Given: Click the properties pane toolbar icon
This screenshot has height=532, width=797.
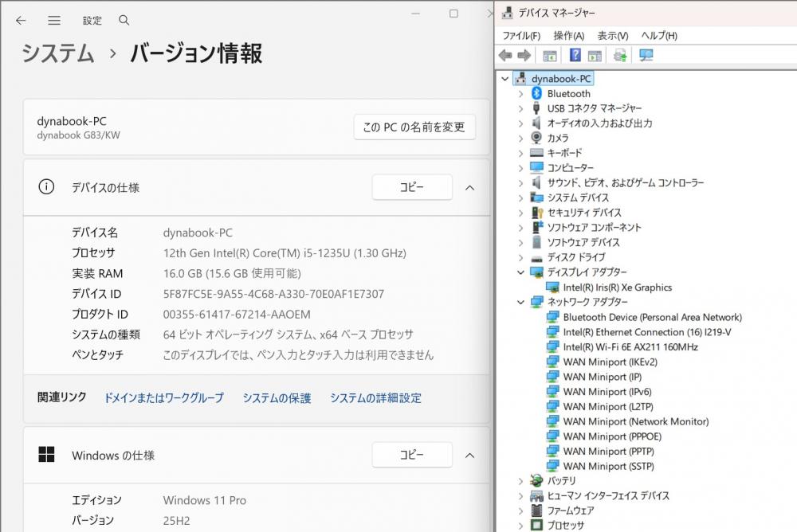Looking at the screenshot, I should [x=595, y=56].
